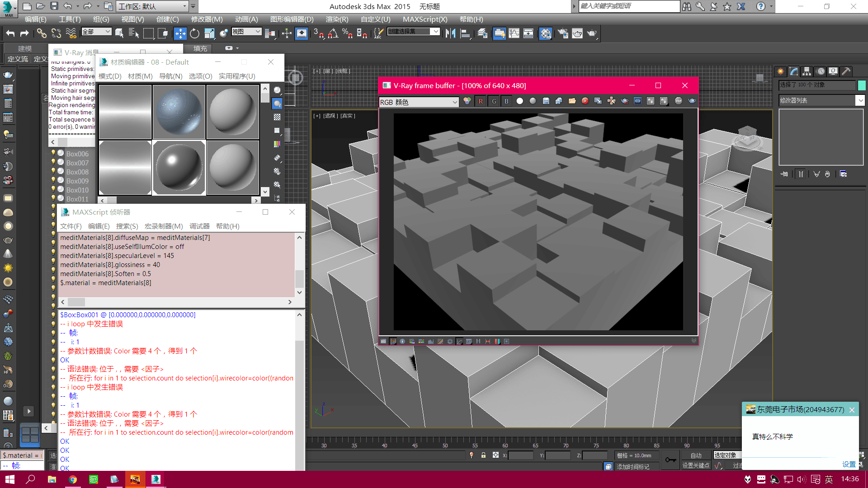Toggle the green G channel in frame buffer
Image resolution: width=868 pixels, height=488 pixels.
[494, 101]
